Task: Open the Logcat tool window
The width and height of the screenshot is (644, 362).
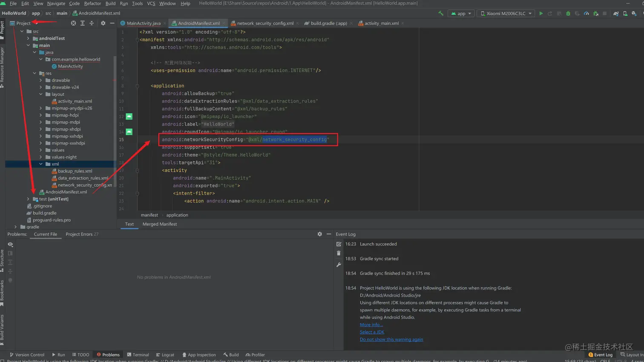Action: tap(165, 355)
